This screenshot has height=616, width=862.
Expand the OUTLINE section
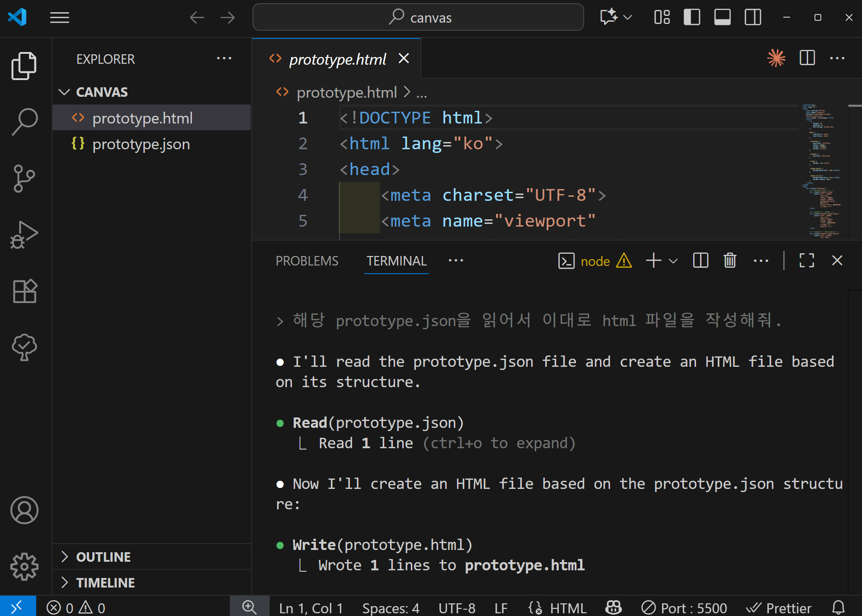click(103, 557)
